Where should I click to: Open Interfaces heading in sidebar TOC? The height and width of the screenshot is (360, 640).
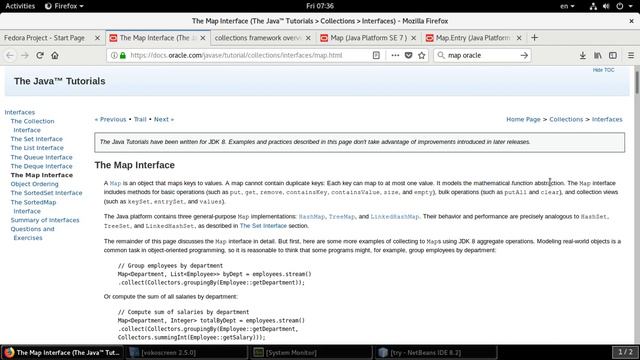(20, 112)
